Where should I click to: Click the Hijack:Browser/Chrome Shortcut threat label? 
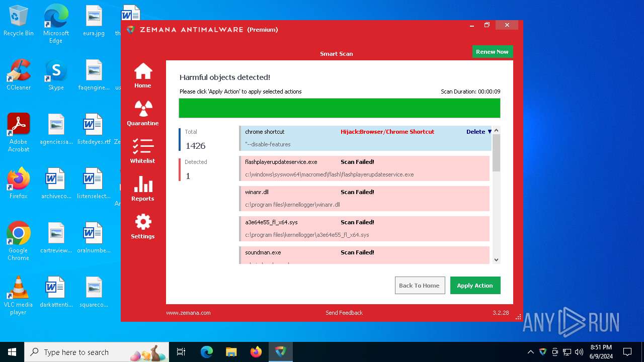coord(387,132)
